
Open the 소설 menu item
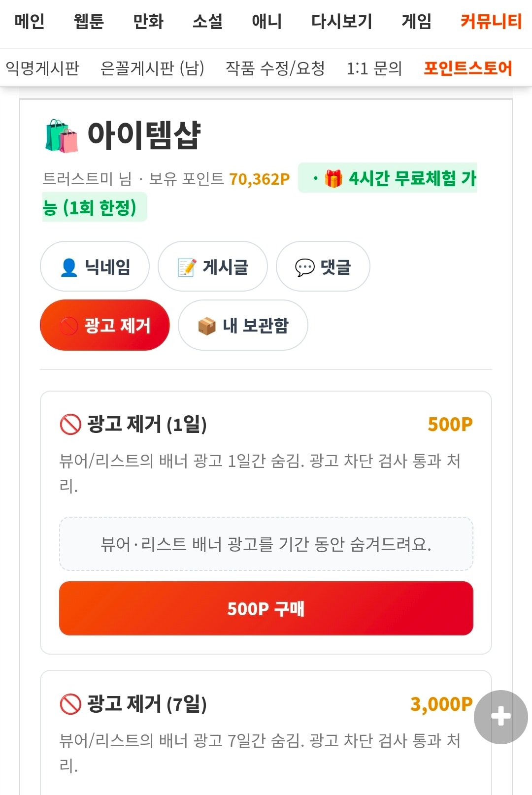coord(207,22)
